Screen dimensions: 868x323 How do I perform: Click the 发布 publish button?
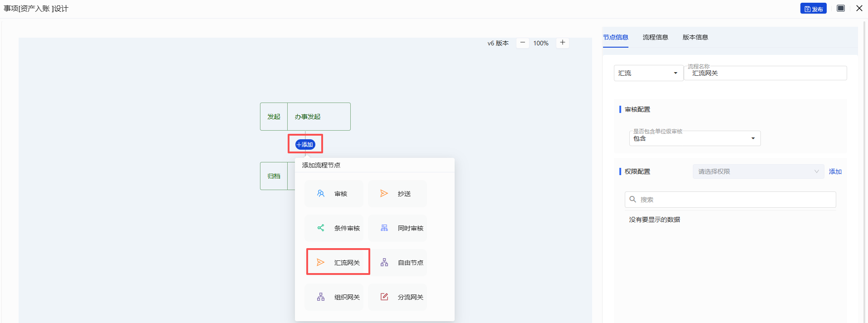(x=813, y=9)
